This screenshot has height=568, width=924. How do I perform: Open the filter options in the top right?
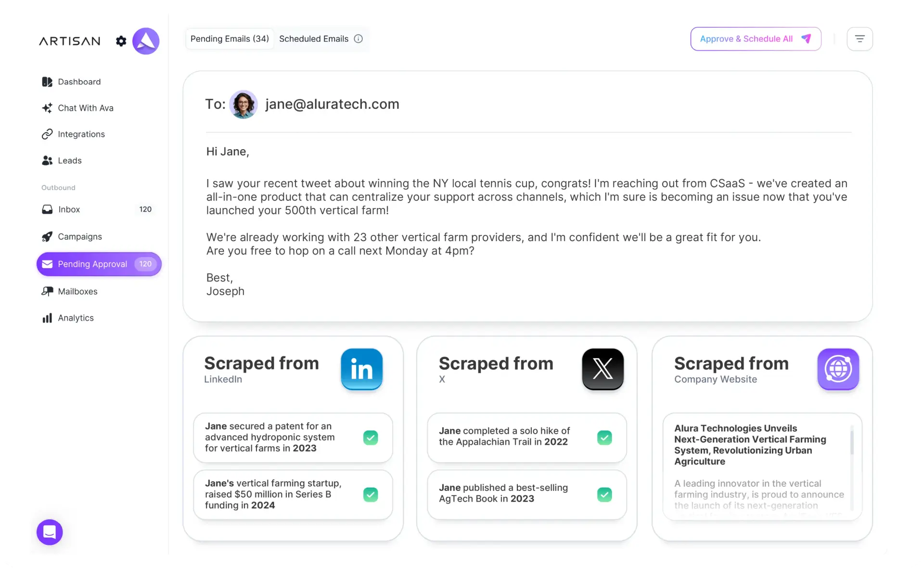click(x=860, y=39)
